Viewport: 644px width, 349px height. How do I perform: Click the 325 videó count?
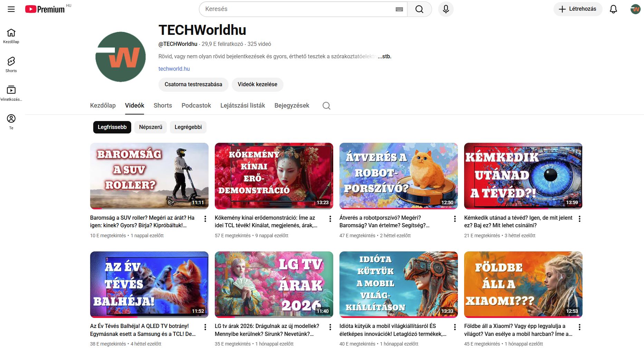click(x=259, y=44)
